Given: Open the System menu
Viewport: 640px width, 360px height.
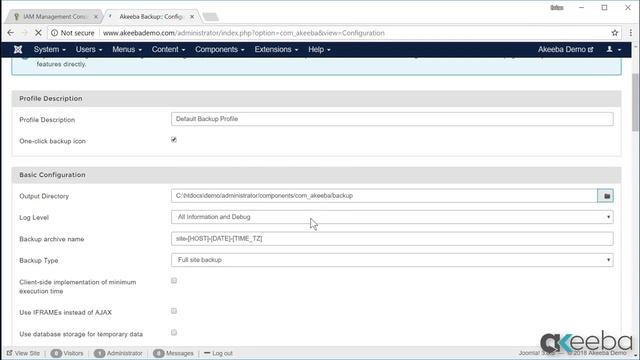Looking at the screenshot, I should [x=49, y=49].
